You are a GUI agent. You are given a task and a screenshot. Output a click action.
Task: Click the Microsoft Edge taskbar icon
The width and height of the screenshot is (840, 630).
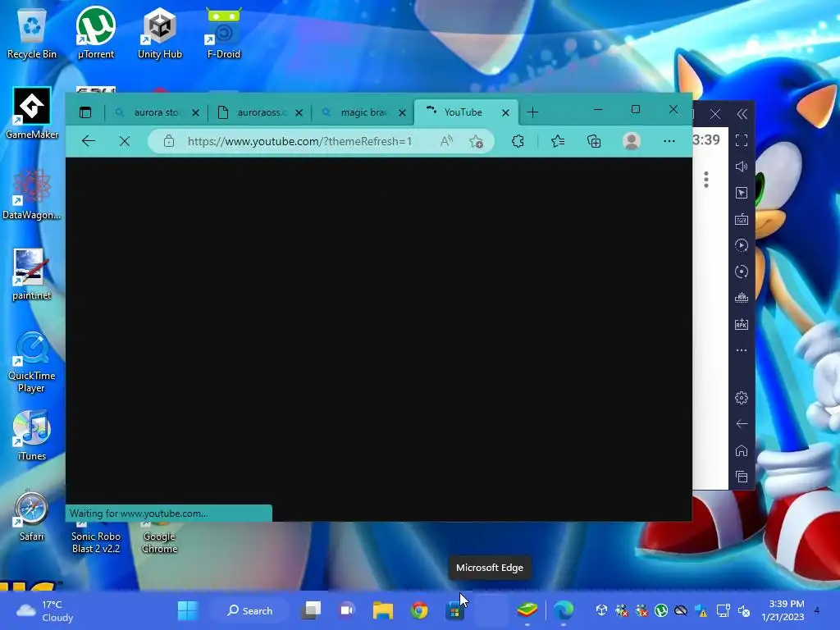click(563, 610)
